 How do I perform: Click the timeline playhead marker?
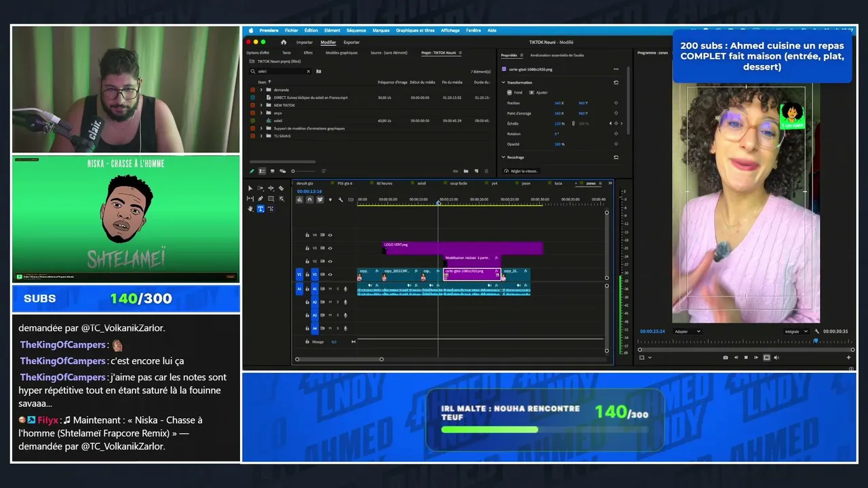pos(438,202)
